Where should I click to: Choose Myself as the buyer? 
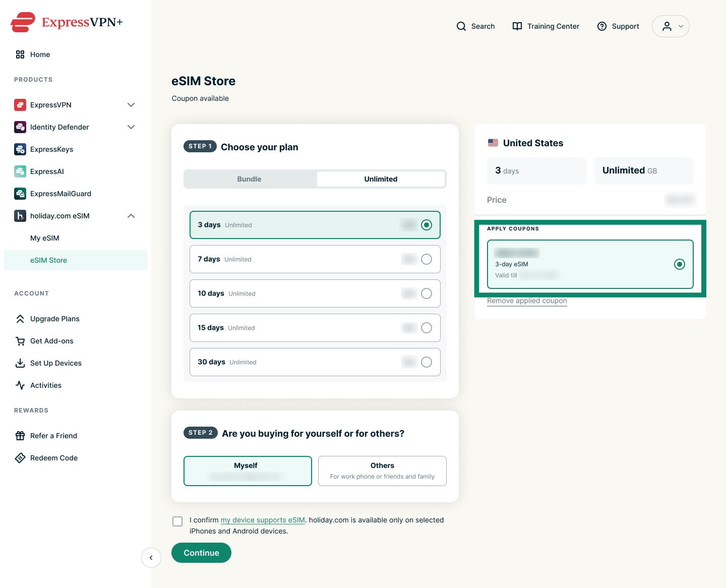[248, 471]
